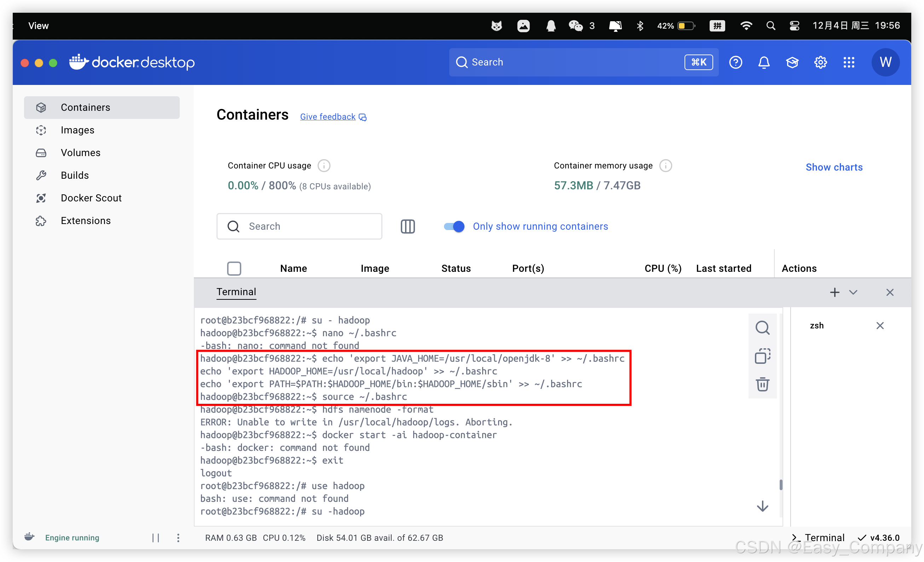The height and width of the screenshot is (562, 924).
Task: Click the terminal search magnifier icon
Action: pyautogui.click(x=762, y=327)
